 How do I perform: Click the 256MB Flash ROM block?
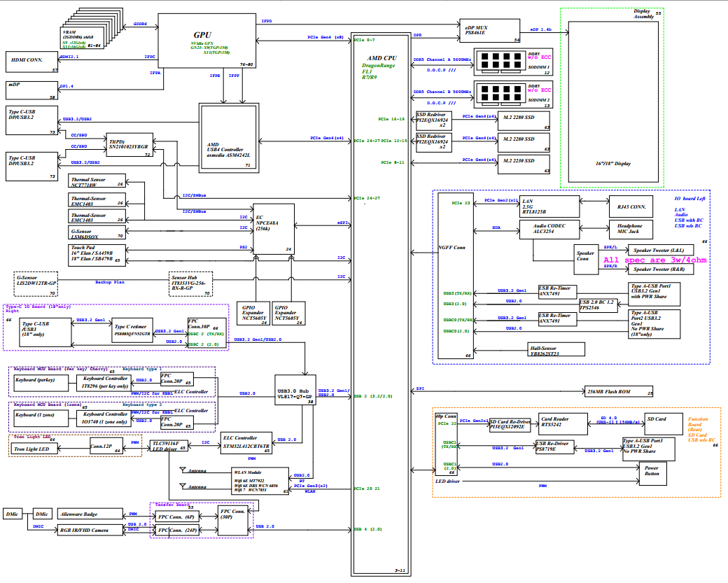pos(618,391)
